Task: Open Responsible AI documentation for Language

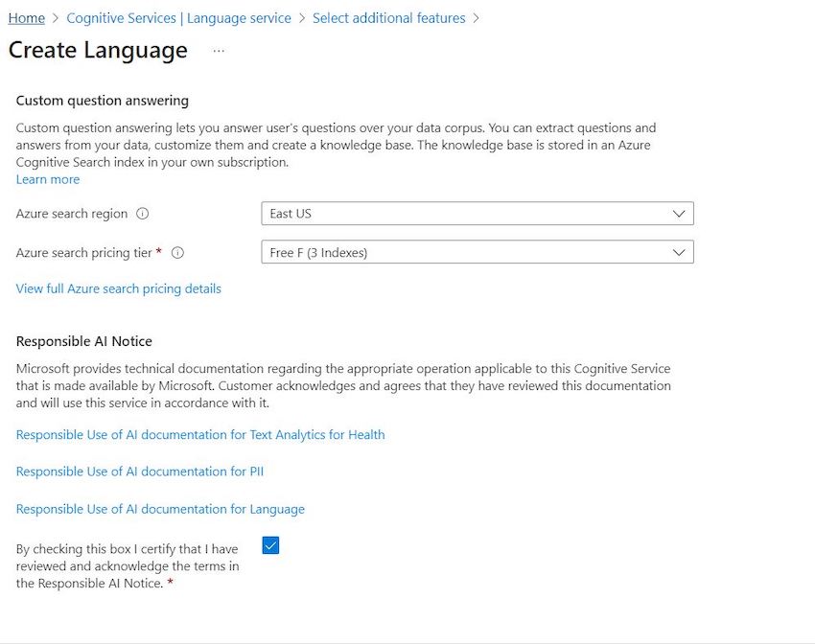Action: (x=160, y=509)
